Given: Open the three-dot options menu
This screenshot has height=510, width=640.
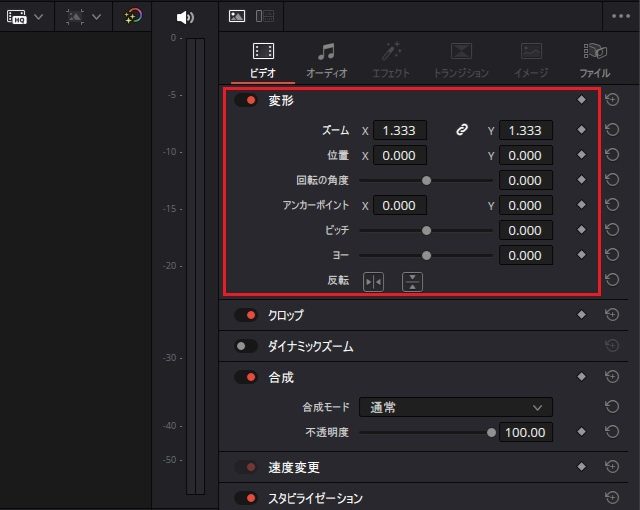Looking at the screenshot, I should tap(621, 16).
